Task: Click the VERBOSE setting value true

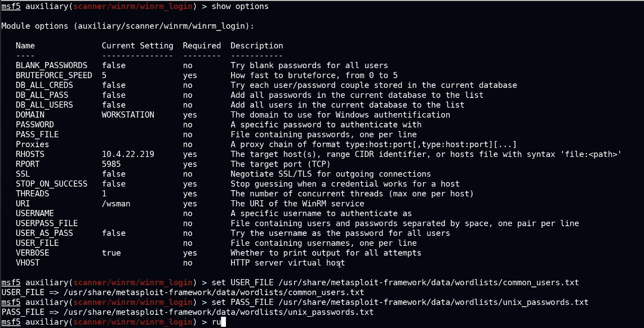Action: pos(111,253)
